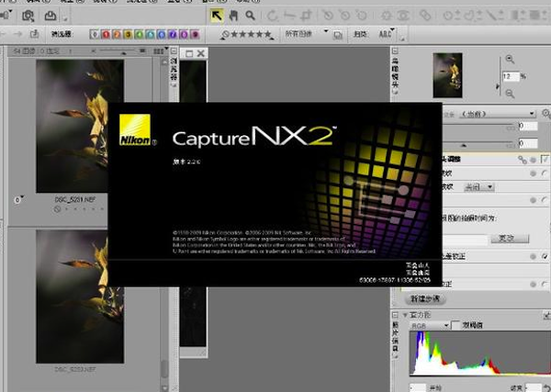Click the label 0 filter button

94,34
